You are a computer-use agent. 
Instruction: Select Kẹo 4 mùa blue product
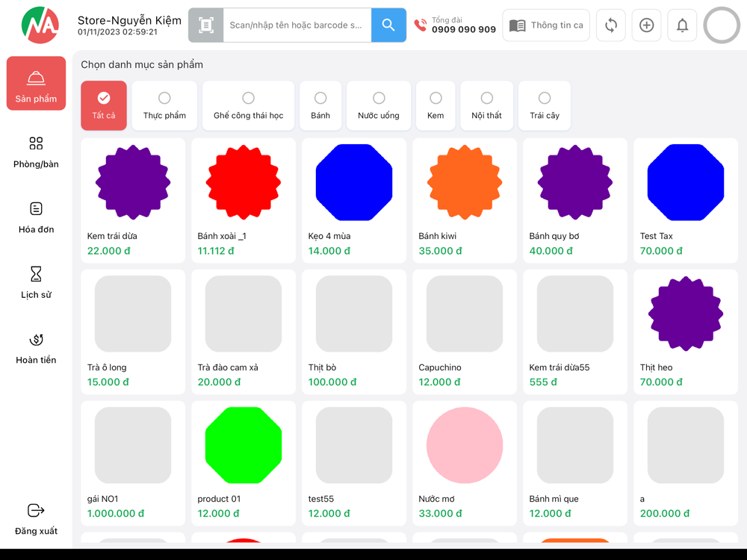coord(354,200)
